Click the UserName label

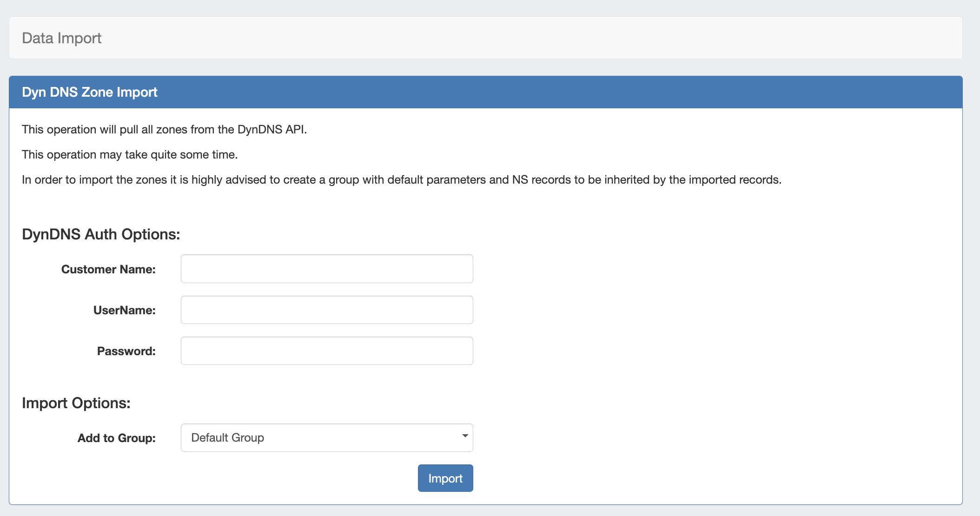[x=125, y=310]
